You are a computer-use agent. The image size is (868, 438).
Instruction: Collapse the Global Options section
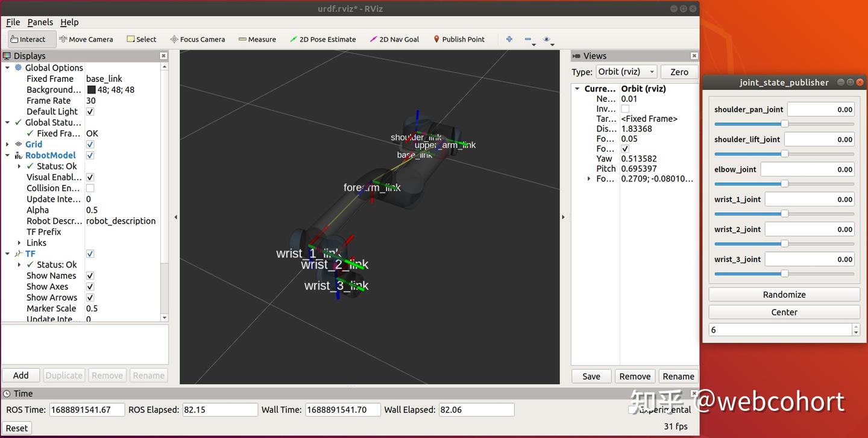tap(7, 68)
